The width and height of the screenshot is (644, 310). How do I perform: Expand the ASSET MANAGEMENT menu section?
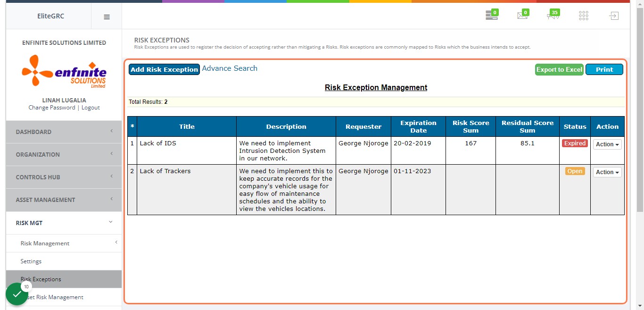coord(64,200)
